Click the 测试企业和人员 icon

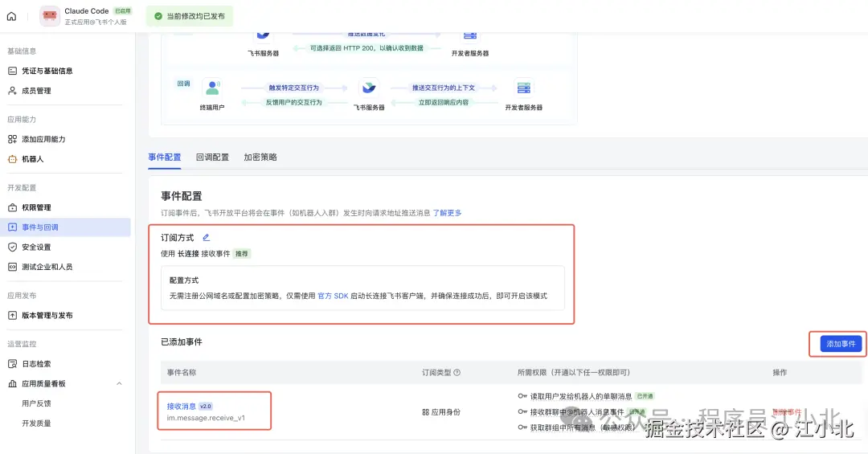[x=12, y=267]
